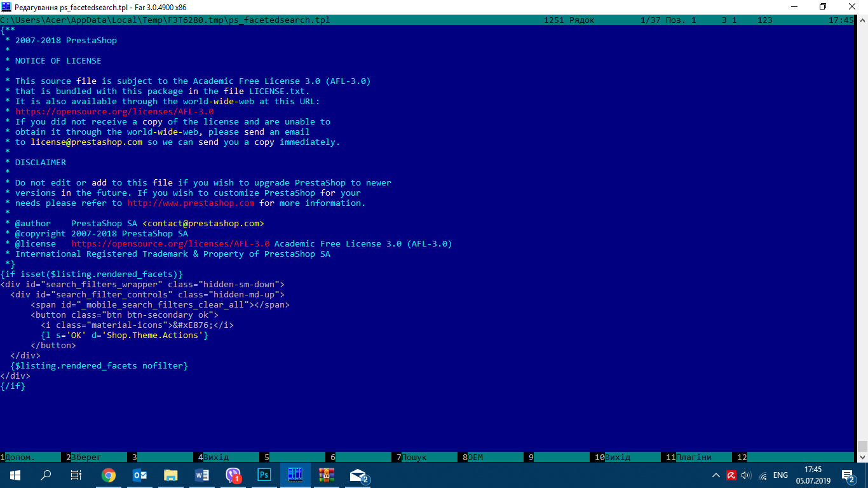Image resolution: width=868 pixels, height=488 pixels.
Task: Click the search_filters_wrapper div line
Action: click(142, 284)
